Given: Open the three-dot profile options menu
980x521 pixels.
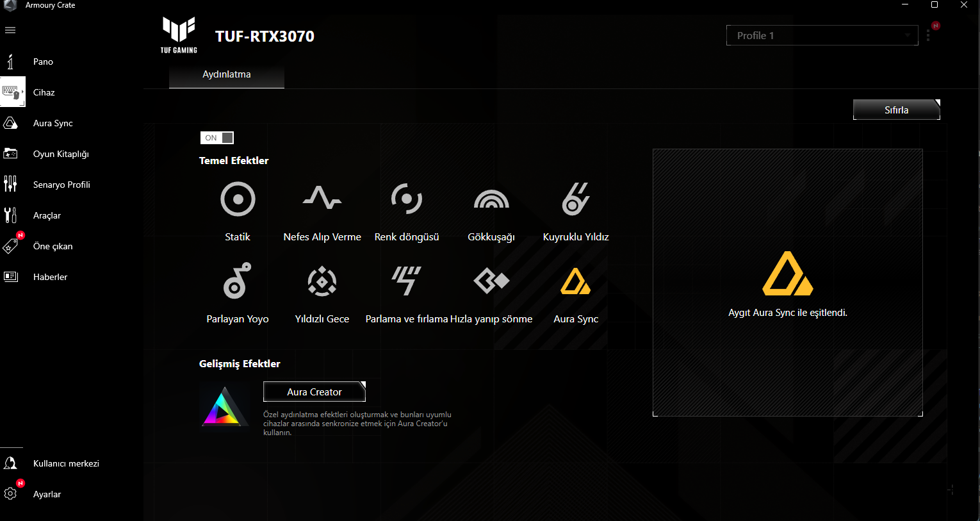Looking at the screenshot, I should (927, 36).
